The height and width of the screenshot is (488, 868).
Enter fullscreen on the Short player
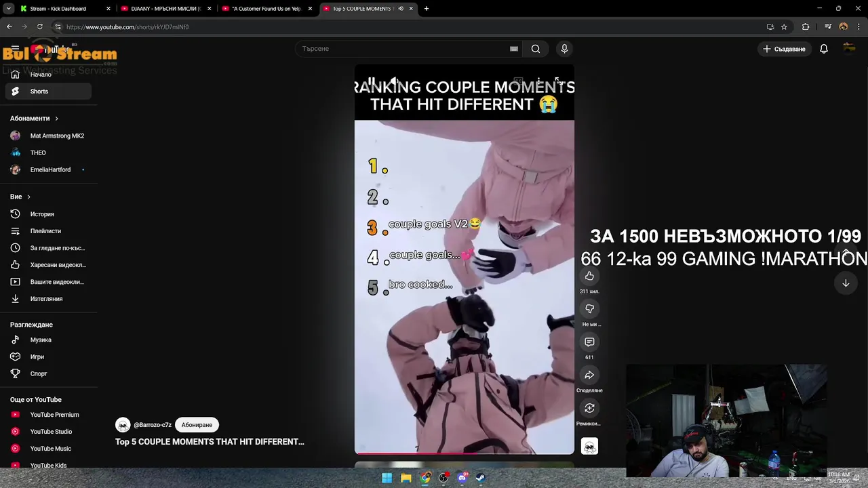tap(557, 82)
